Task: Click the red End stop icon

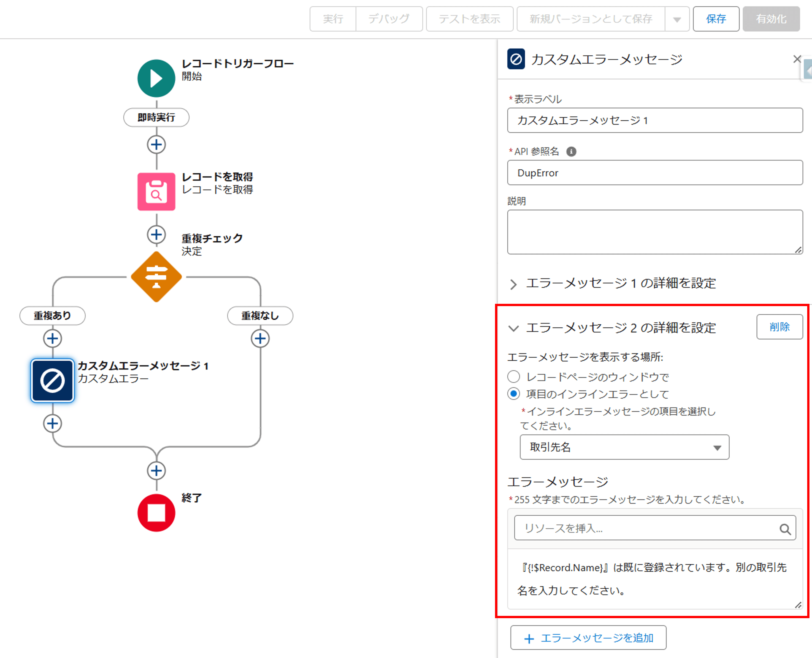Action: tap(156, 513)
